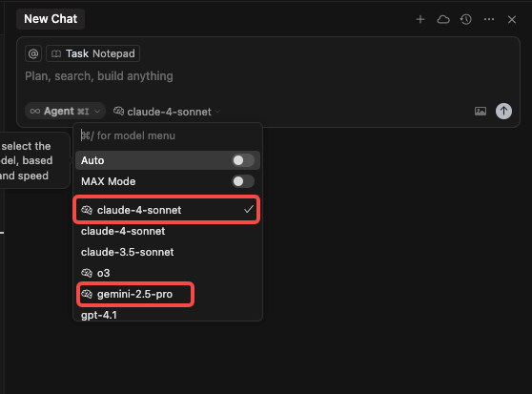Choose claude-4-sonnet without brain icon
532x394 pixels.
(167, 231)
